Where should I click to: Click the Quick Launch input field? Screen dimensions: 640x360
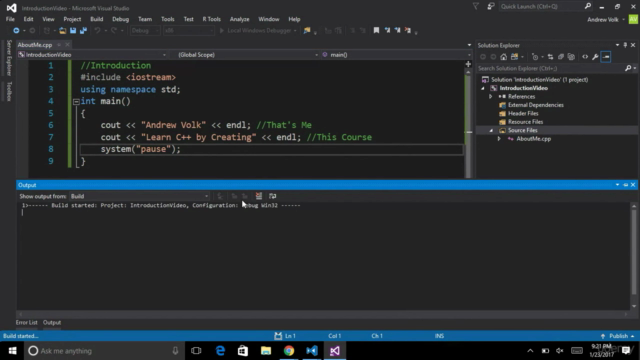click(541, 6)
